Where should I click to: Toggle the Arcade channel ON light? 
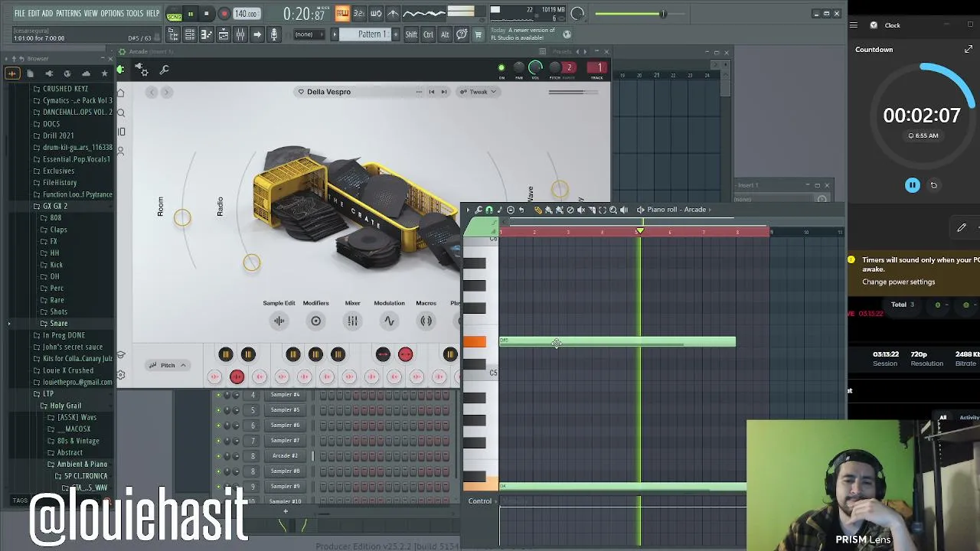pyautogui.click(x=501, y=68)
